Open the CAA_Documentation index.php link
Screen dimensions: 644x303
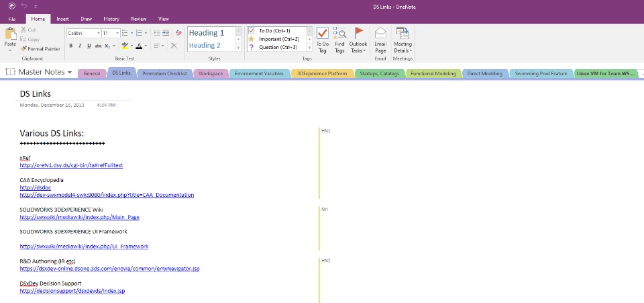(107, 195)
